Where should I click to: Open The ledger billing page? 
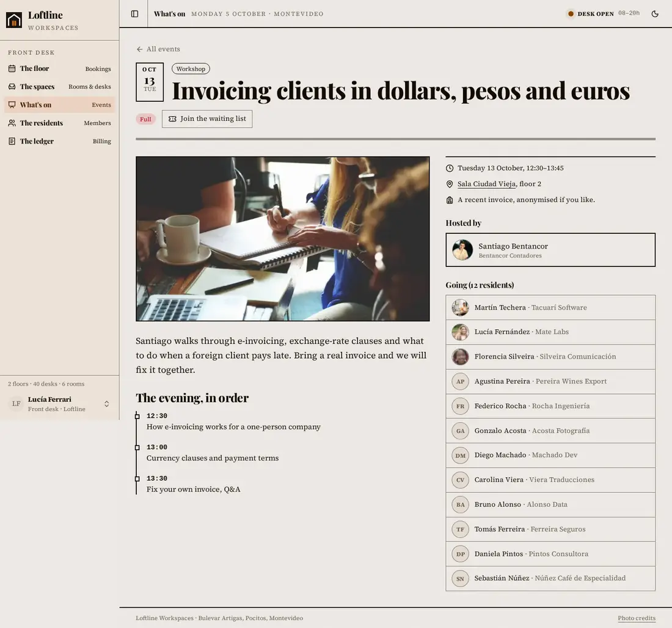pos(60,142)
